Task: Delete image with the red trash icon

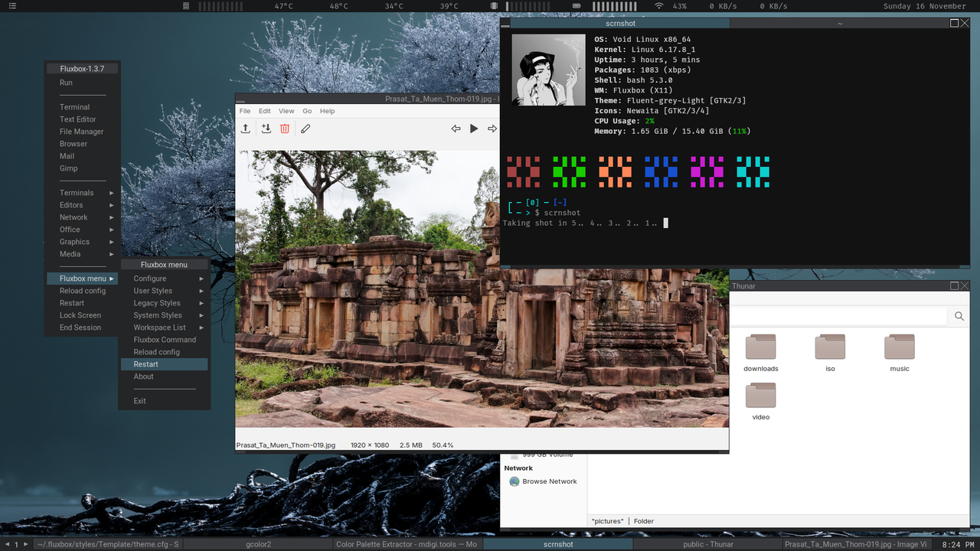Action: pyautogui.click(x=285, y=129)
